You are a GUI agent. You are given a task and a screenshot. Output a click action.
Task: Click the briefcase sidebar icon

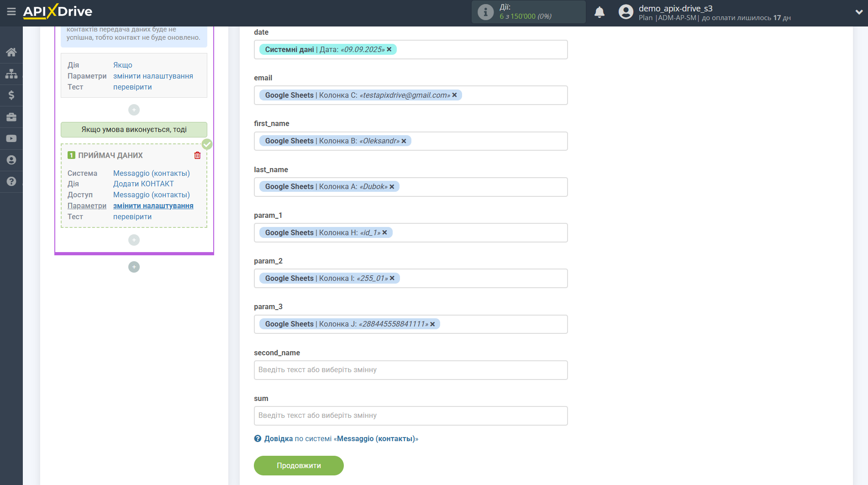tap(11, 117)
